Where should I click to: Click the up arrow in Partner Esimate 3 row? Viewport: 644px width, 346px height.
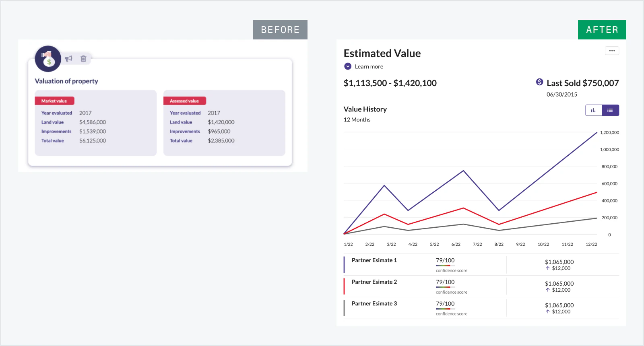[548, 311]
